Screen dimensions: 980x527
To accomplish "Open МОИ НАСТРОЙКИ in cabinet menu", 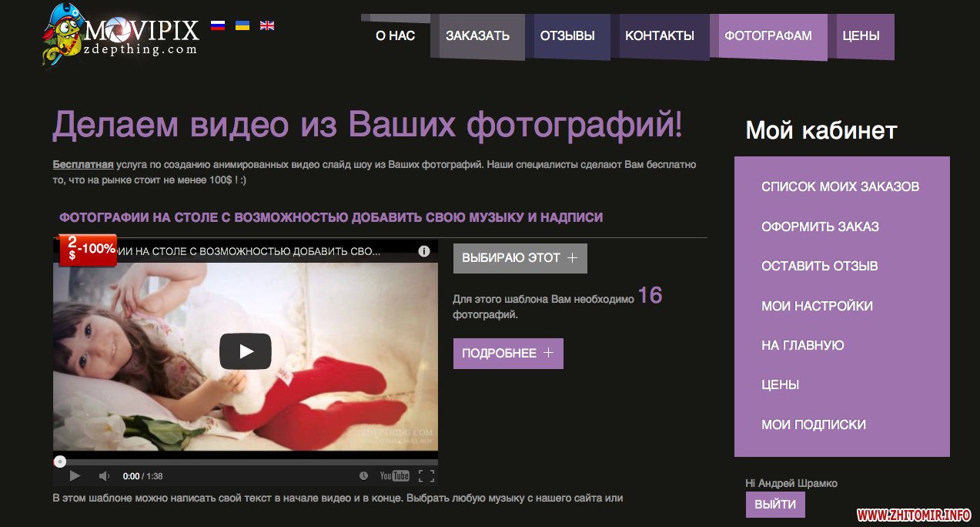I will pos(817,306).
